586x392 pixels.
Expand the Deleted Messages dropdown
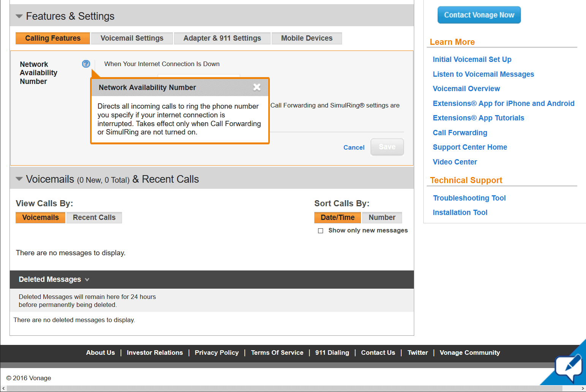(87, 280)
